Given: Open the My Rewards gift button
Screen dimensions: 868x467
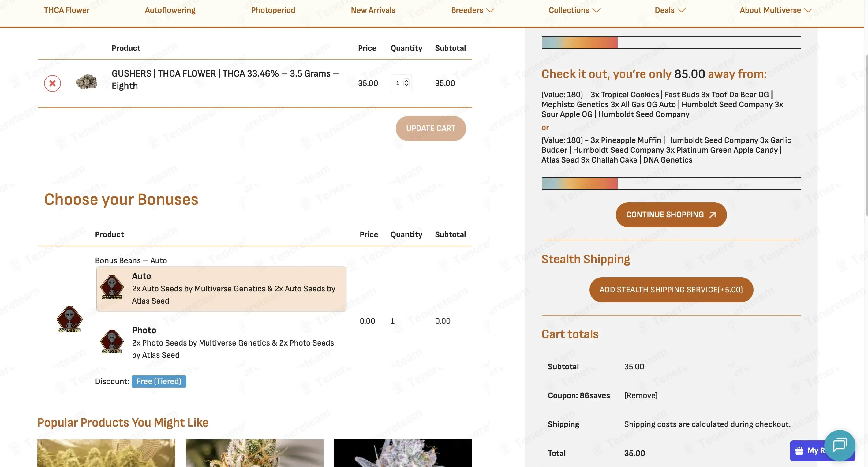Looking at the screenshot, I should 807,451.
